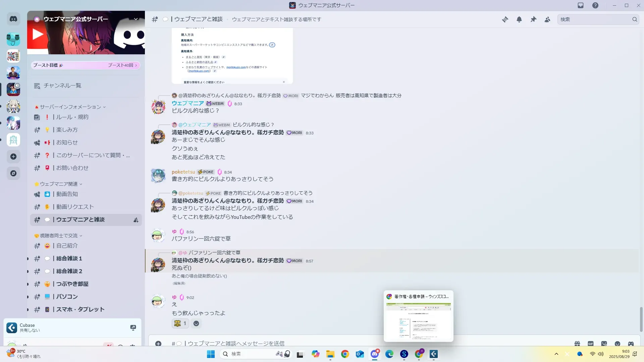The image size is (644, 362).
Task: Open Discord direct messages home icon
Action: pyautogui.click(x=13, y=19)
